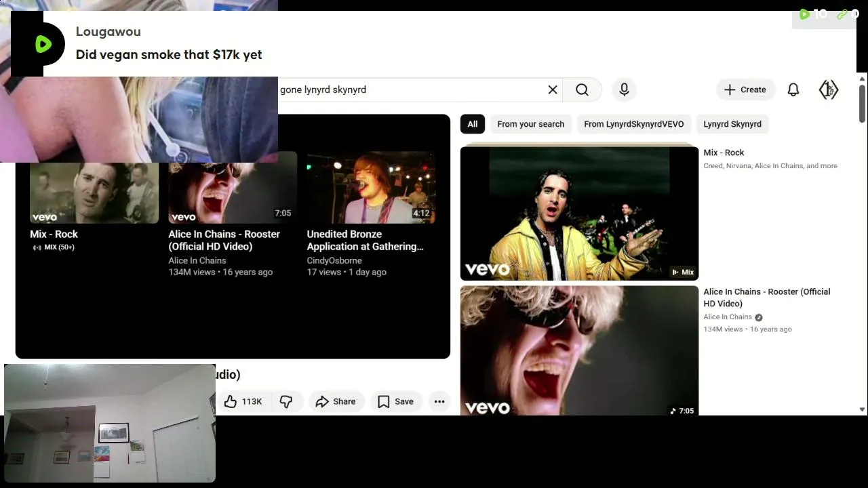Select the From your search chip
Viewport: 868px width, 488px height.
pos(531,124)
